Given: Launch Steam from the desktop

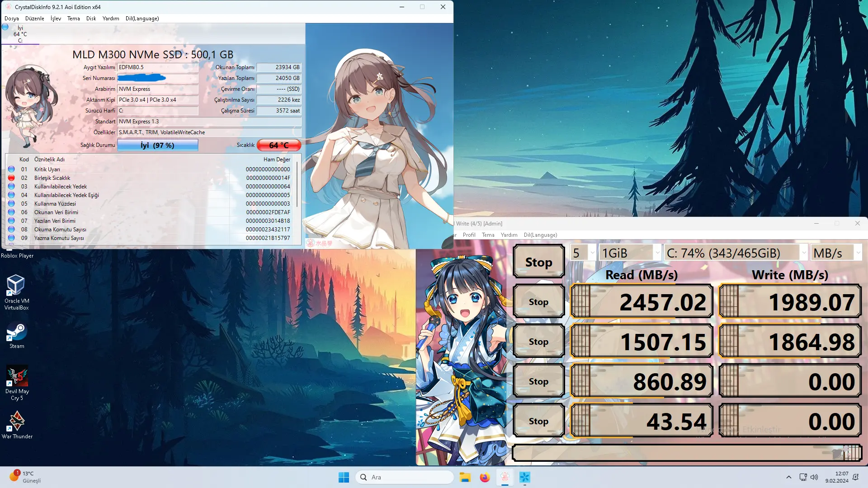Looking at the screenshot, I should 17,335.
